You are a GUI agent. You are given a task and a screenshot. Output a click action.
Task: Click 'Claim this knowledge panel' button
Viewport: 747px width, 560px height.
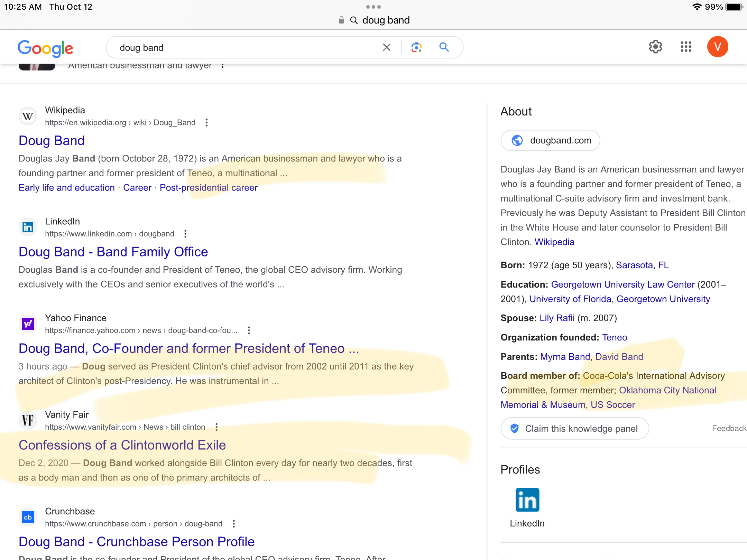tap(574, 429)
